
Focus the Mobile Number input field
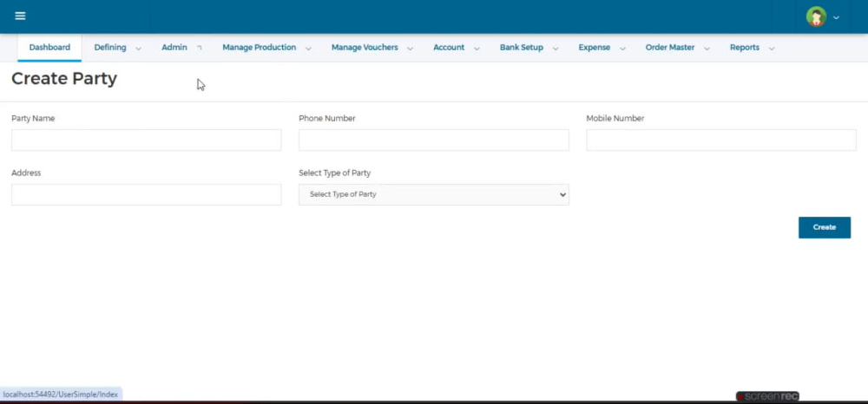(x=721, y=140)
